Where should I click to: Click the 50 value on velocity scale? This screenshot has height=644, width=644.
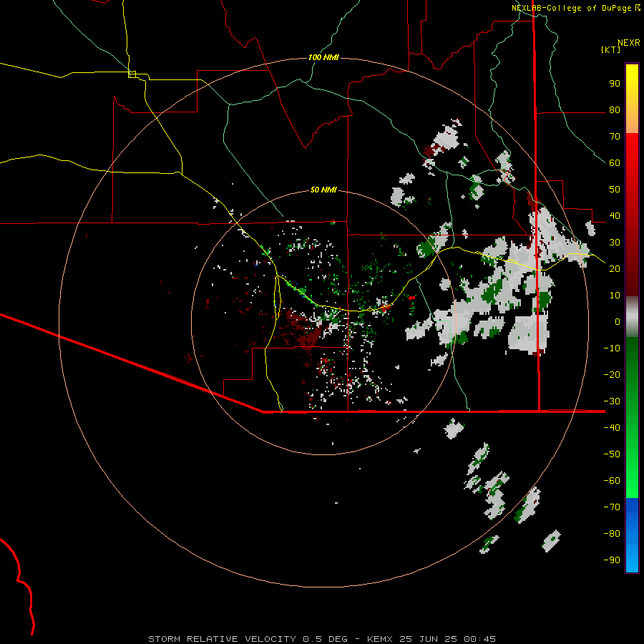click(x=615, y=190)
